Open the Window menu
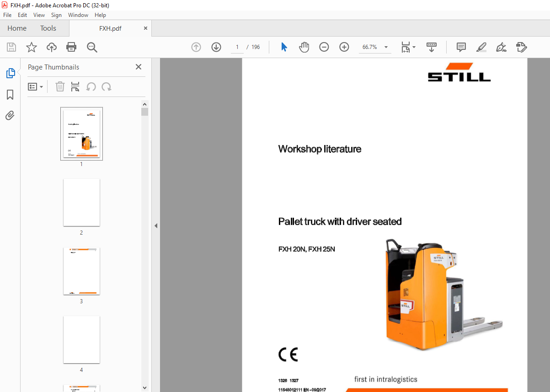550x392 pixels. pos(78,15)
